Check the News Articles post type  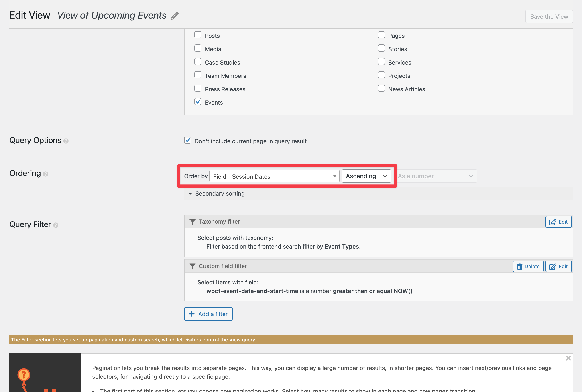(381, 88)
